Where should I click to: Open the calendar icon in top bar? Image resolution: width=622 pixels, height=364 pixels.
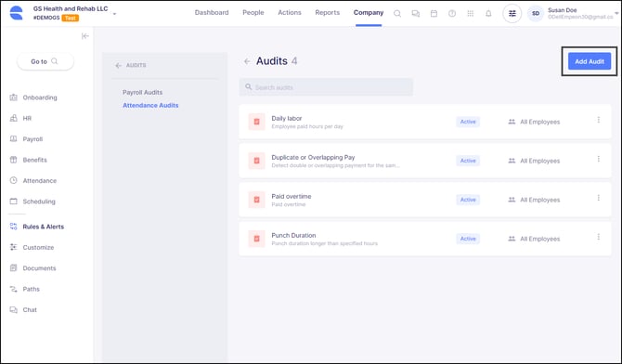[x=434, y=14]
